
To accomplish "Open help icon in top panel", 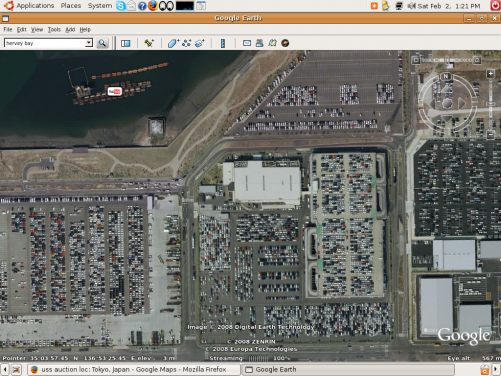I will pyautogui.click(x=142, y=6).
